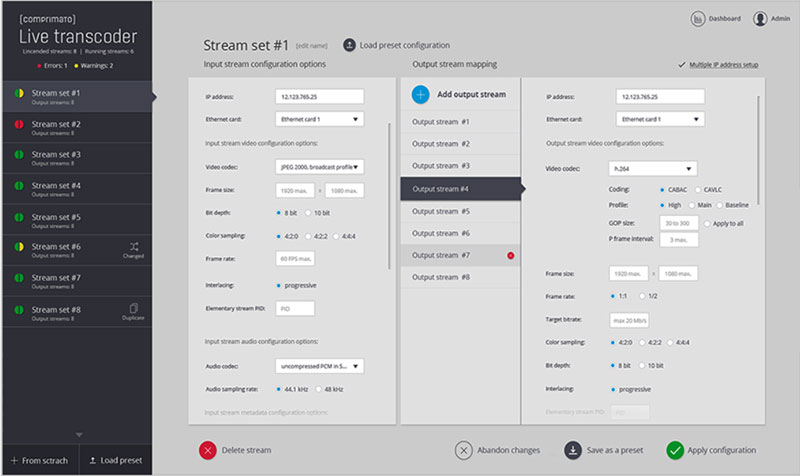This screenshot has width=800, height=476.
Task: Click the Changed shuffle icon on Stream set #6
Action: [x=134, y=247]
